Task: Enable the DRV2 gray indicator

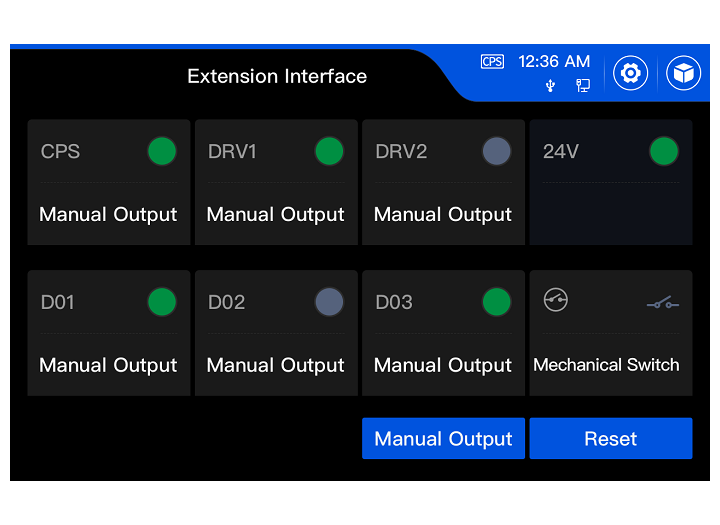Action: [496, 151]
